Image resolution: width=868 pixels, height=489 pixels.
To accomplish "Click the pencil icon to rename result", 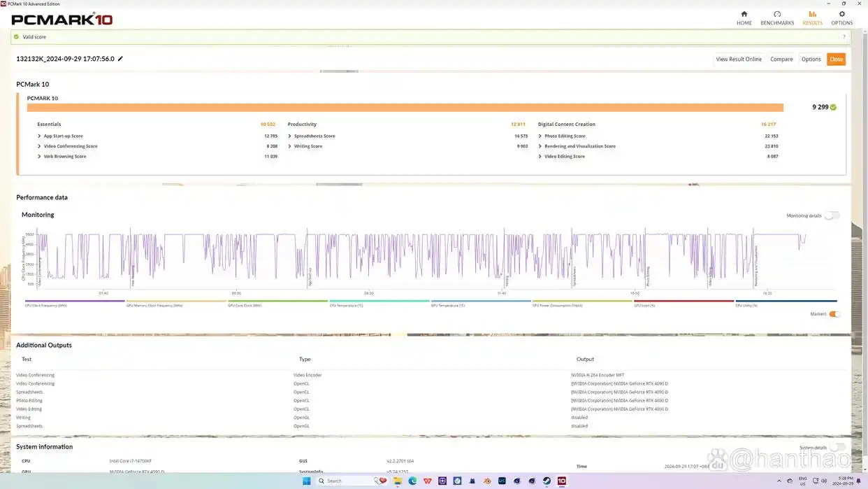I will point(120,59).
